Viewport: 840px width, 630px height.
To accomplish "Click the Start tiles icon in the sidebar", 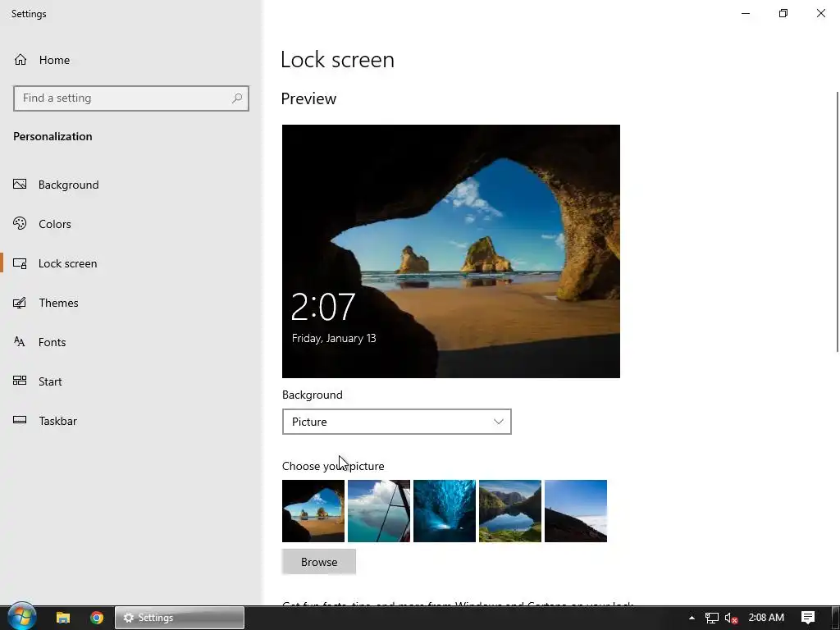I will click(x=20, y=381).
